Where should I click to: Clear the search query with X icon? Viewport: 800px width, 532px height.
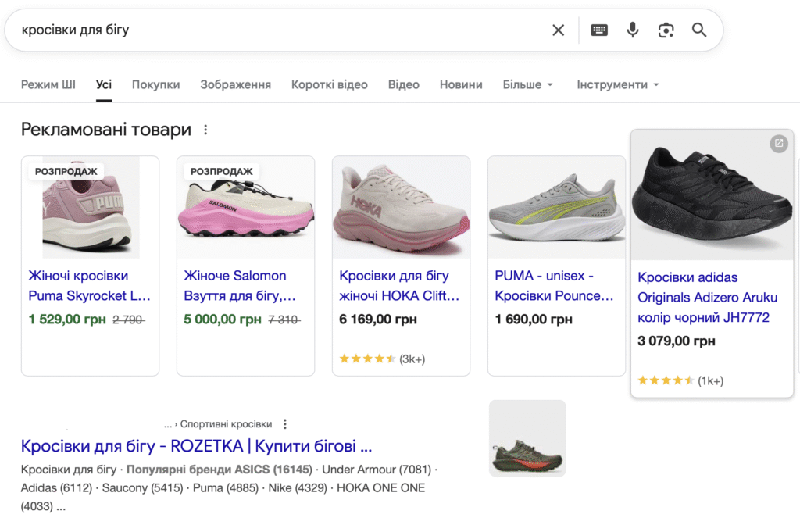click(558, 30)
